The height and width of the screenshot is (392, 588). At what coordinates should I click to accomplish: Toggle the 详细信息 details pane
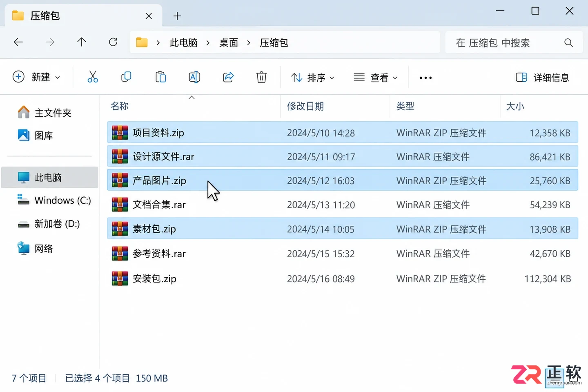coord(542,77)
